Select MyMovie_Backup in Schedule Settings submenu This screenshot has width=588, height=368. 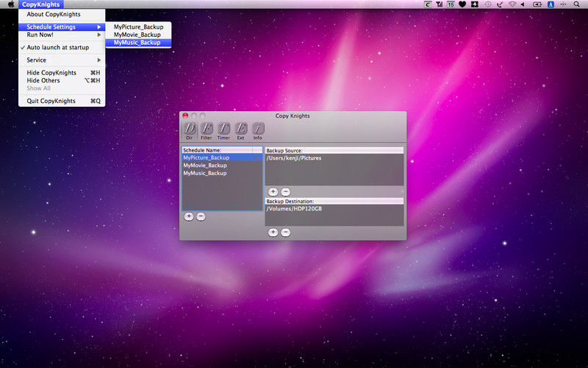click(x=138, y=35)
